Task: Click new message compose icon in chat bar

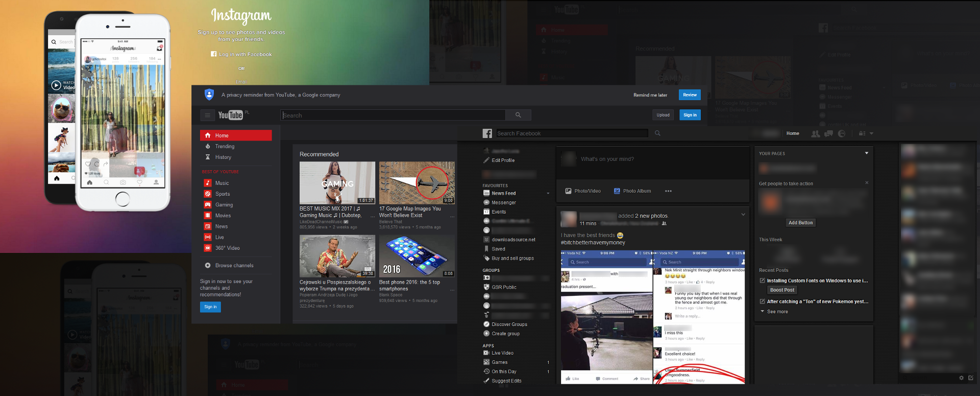Action: (971, 378)
